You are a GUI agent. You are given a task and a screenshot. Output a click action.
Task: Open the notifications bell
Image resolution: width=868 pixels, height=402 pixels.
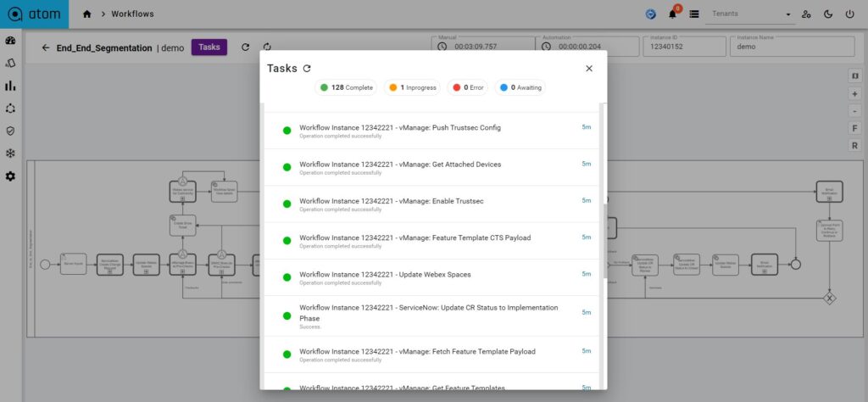click(x=672, y=14)
